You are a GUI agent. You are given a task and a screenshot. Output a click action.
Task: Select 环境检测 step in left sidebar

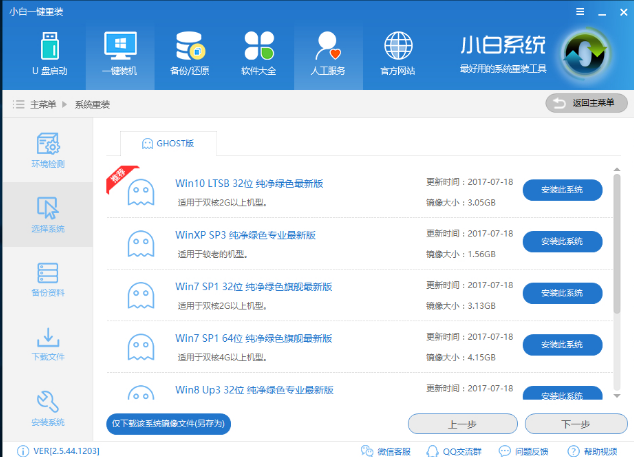(47, 150)
